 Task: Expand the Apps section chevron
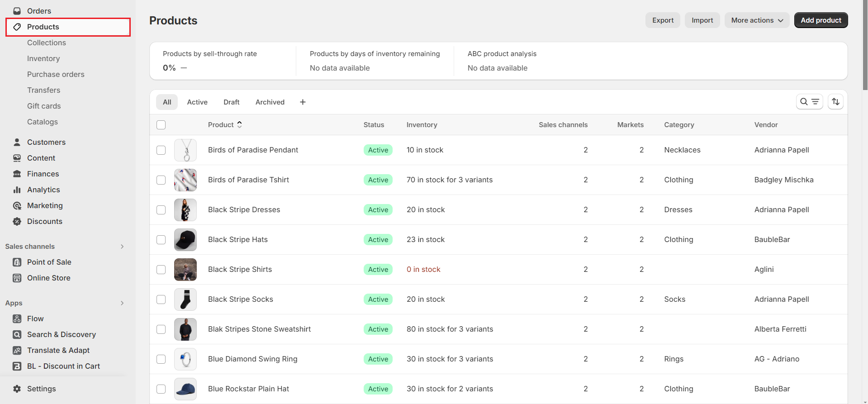point(122,303)
